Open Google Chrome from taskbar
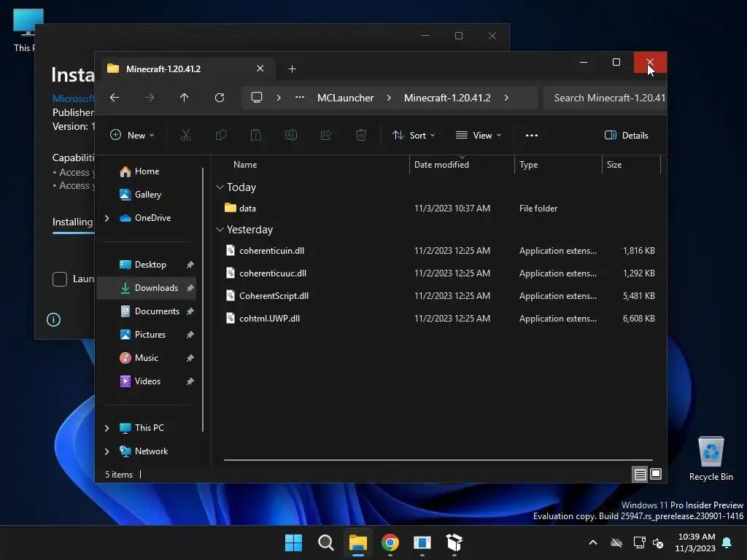The image size is (747, 560). 390,542
